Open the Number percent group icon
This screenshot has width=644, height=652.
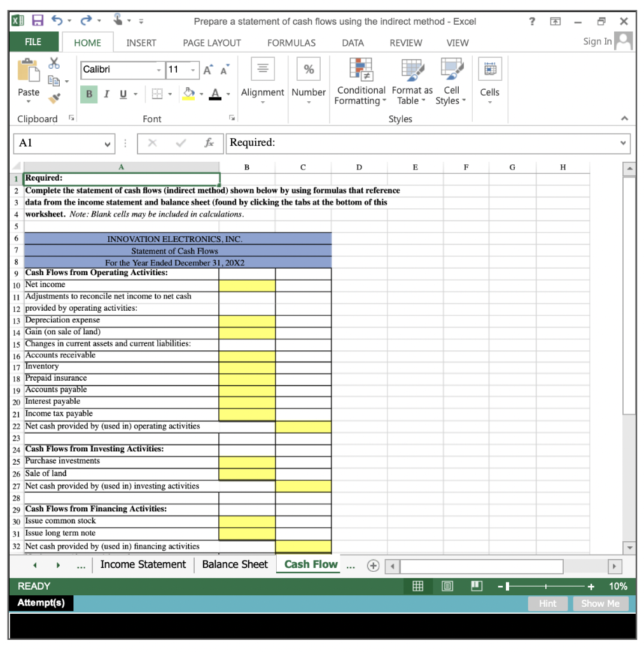pos(308,69)
